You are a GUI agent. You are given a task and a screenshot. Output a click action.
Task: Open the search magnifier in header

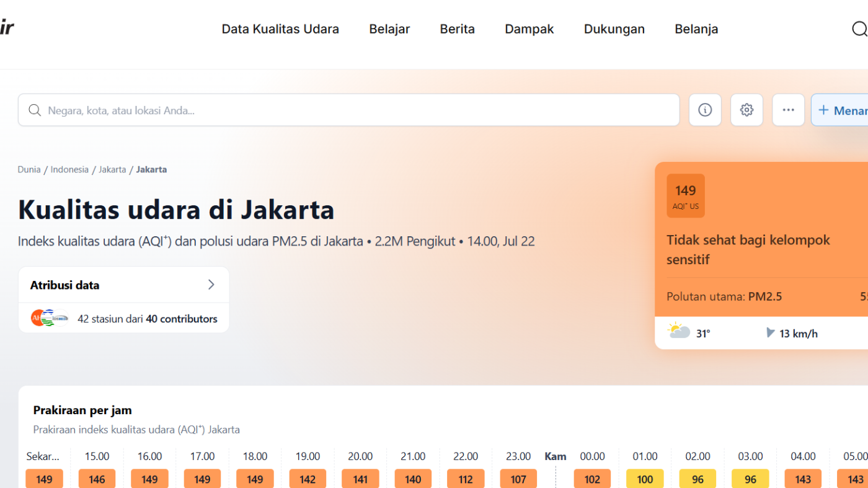point(859,29)
